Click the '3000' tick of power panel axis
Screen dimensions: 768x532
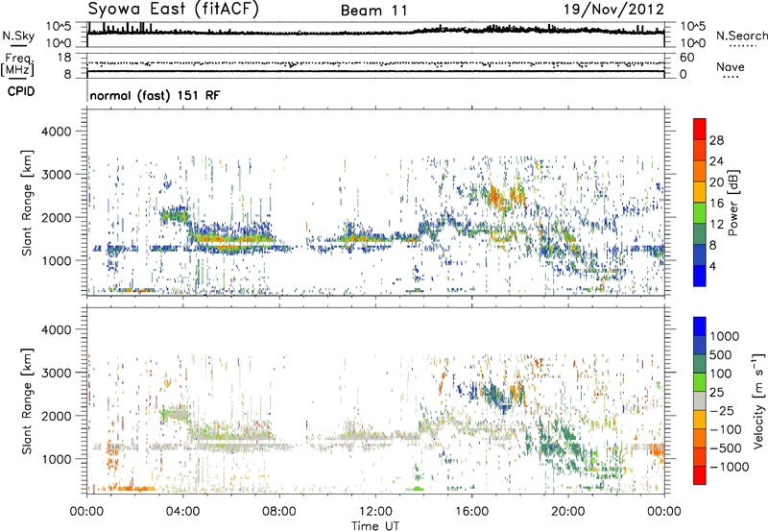tap(56, 175)
